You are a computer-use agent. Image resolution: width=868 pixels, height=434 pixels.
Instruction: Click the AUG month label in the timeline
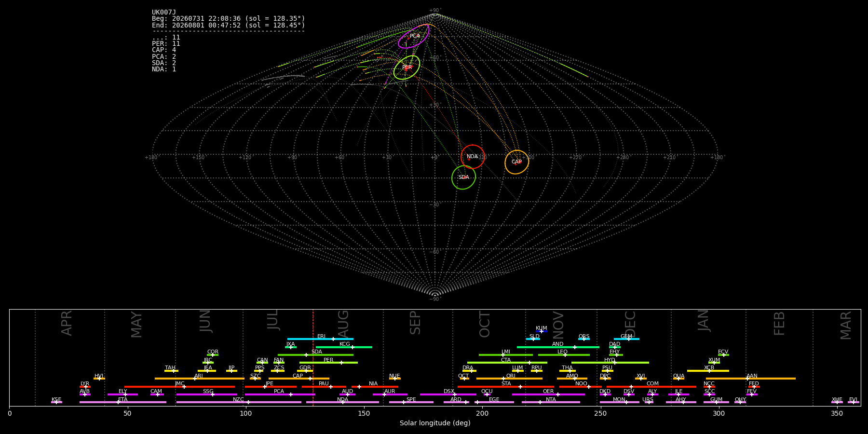pyautogui.click(x=343, y=325)
